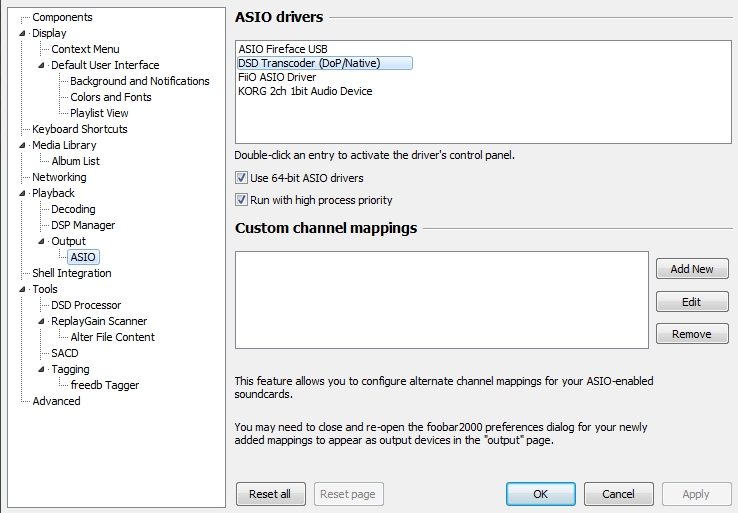The image size is (738, 513).
Task: Open the SACD preferences page
Action: coord(64,353)
